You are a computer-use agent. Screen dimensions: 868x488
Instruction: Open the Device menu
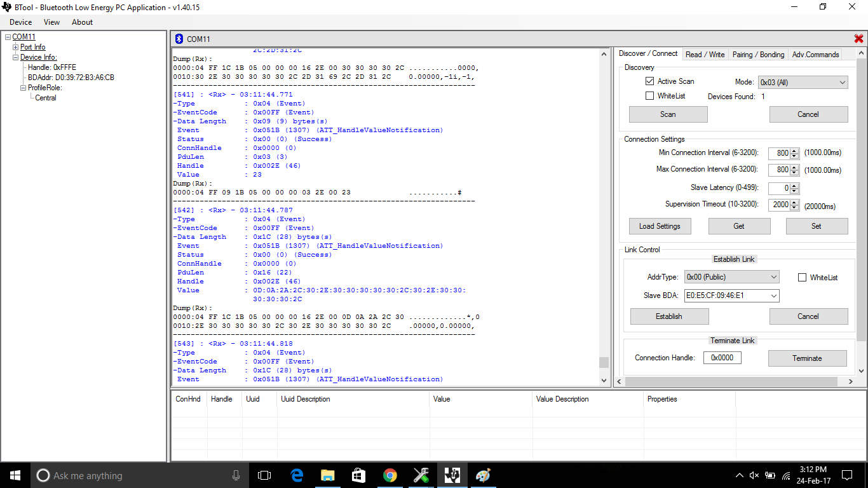click(x=20, y=22)
